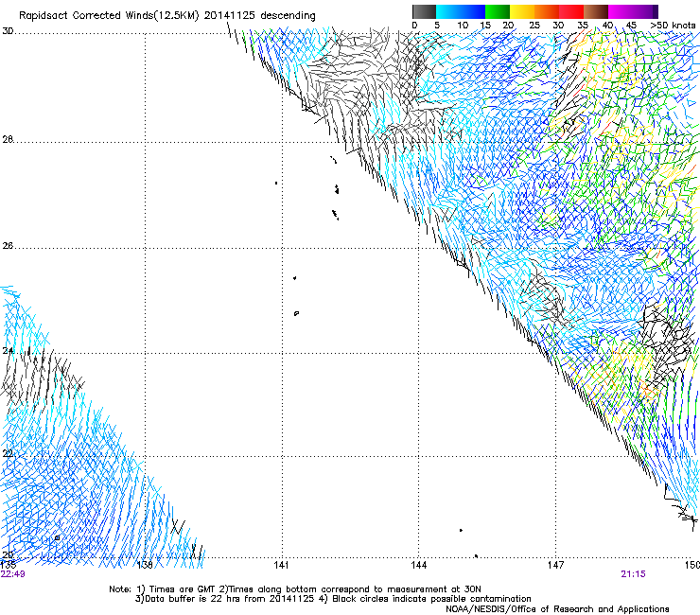
Task: Click the latitude axis label '22'
Action: (8, 454)
